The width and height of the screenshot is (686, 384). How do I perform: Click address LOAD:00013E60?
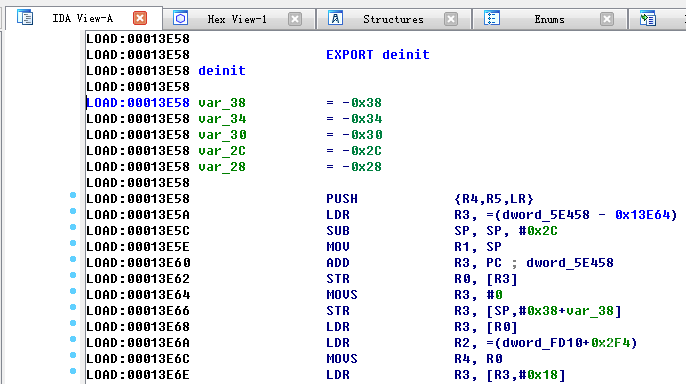click(138, 263)
